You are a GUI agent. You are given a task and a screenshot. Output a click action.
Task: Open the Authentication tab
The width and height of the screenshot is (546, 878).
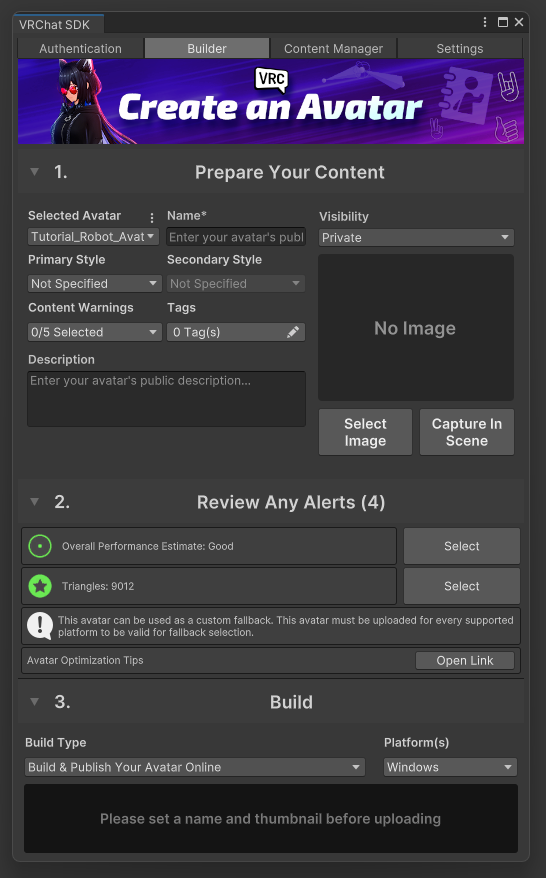81,49
